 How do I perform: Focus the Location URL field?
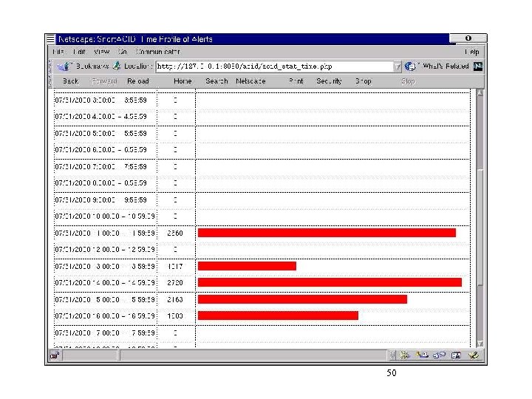[x=274, y=66]
